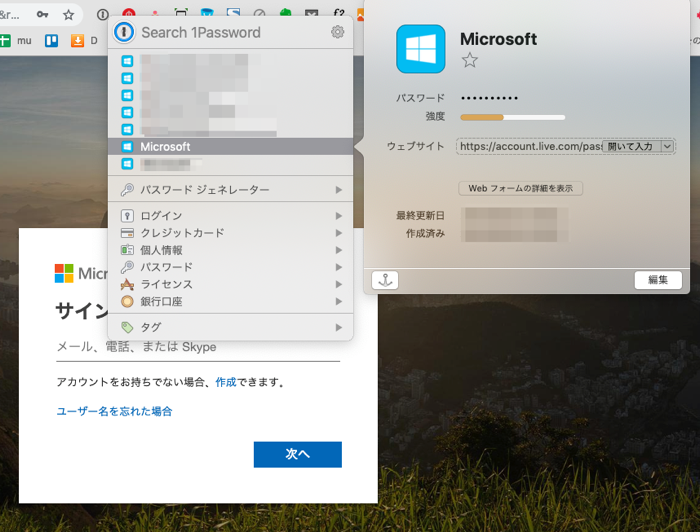
Task: Open 1Password settings gear
Action: point(338,32)
